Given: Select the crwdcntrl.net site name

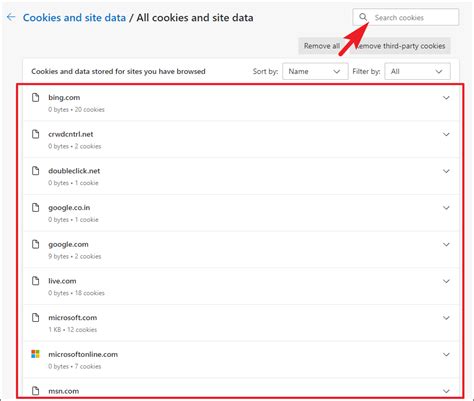Looking at the screenshot, I should 71,134.
